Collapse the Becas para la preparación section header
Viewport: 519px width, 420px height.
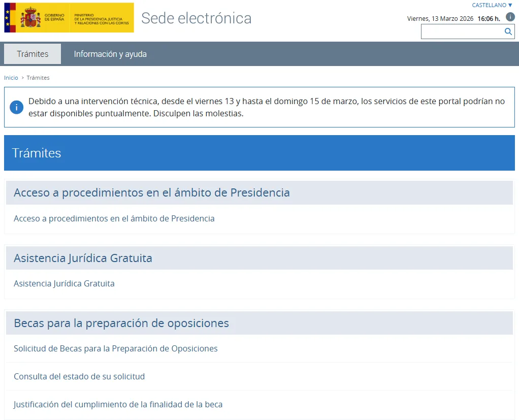pos(120,323)
